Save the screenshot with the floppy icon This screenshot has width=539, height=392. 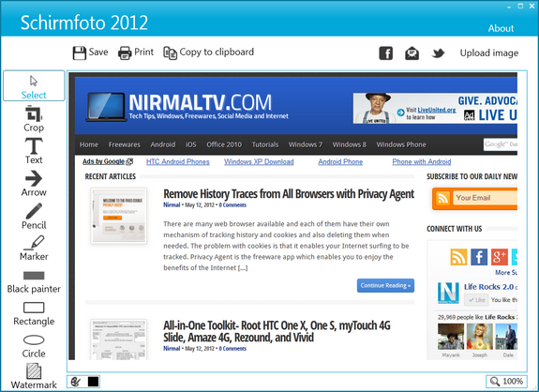pyautogui.click(x=90, y=53)
